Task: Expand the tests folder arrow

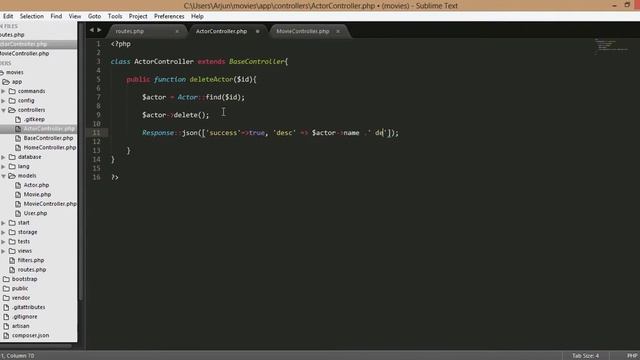Action: (x=3, y=241)
